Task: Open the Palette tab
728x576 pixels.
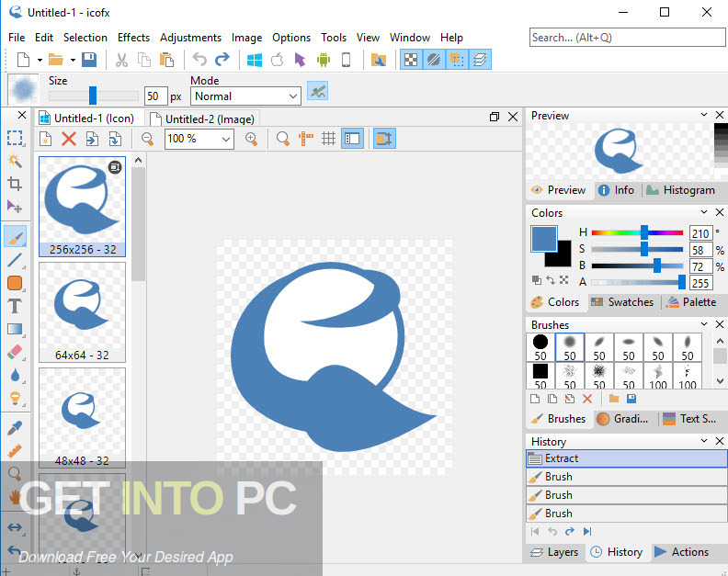Action: [x=692, y=302]
